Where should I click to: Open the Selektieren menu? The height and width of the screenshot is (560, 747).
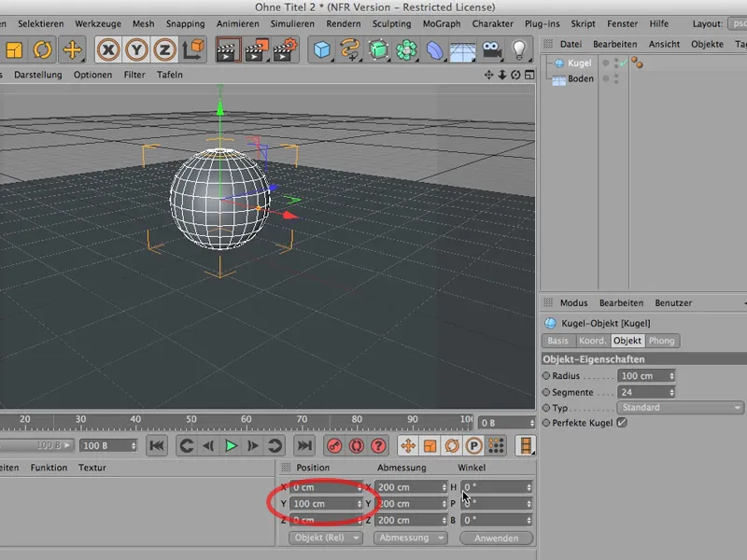40,24
